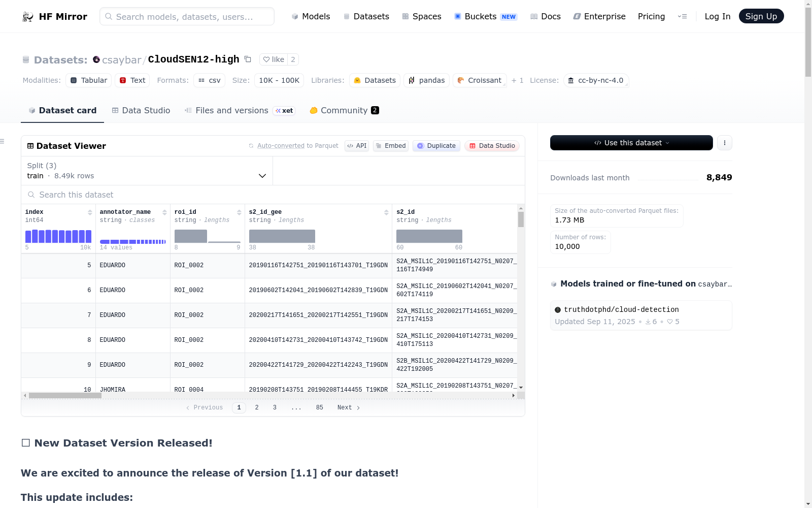
Task: Open the three-dot menu beside Use this dataset
Action: click(725, 143)
